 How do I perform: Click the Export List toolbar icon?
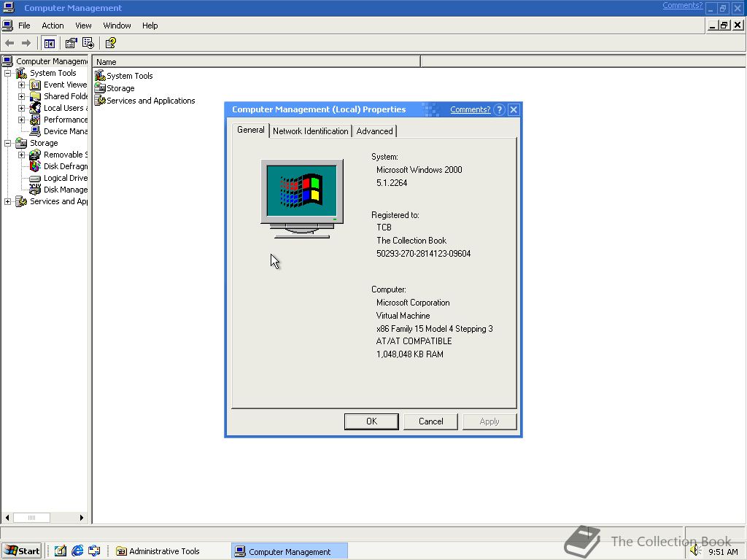(x=88, y=43)
